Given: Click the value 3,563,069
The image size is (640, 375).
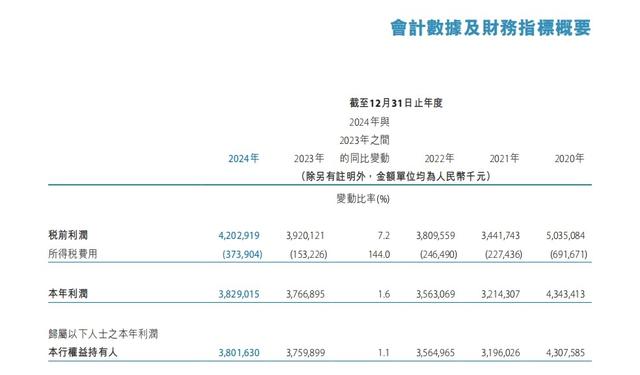Looking at the screenshot, I should (436, 294).
